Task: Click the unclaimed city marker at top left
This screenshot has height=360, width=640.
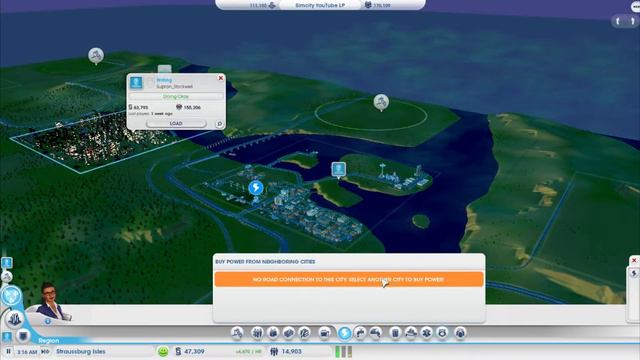Action: click(x=96, y=56)
